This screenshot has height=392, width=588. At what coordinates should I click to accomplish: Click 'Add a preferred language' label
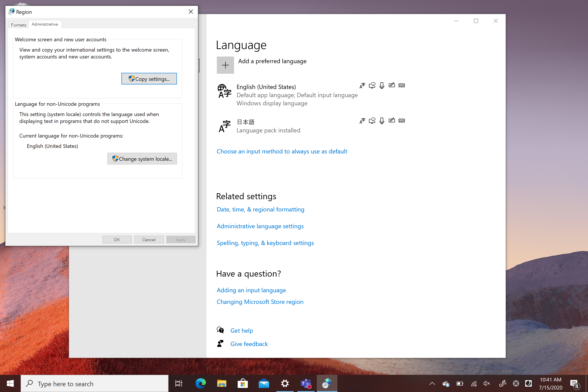pos(272,61)
